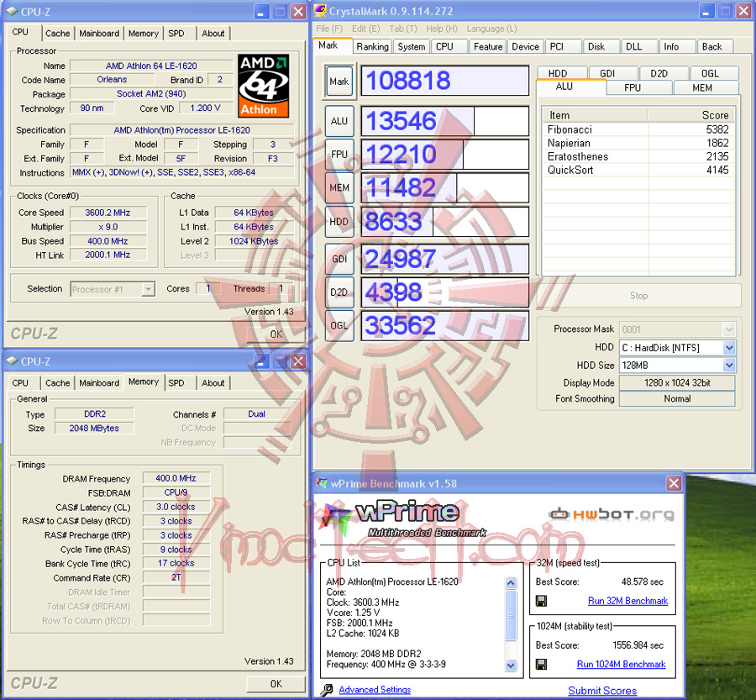Viewport: 756px width, 700px height.
Task: Click the HWBOT.org logo in wPrime
Action: (x=612, y=514)
